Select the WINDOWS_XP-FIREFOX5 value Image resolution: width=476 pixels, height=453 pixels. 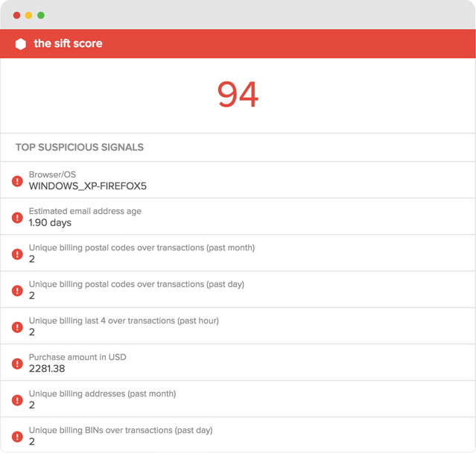click(88, 186)
